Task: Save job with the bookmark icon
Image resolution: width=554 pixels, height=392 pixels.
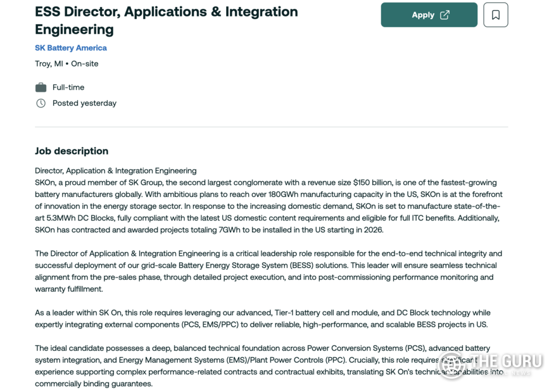Action: click(495, 15)
